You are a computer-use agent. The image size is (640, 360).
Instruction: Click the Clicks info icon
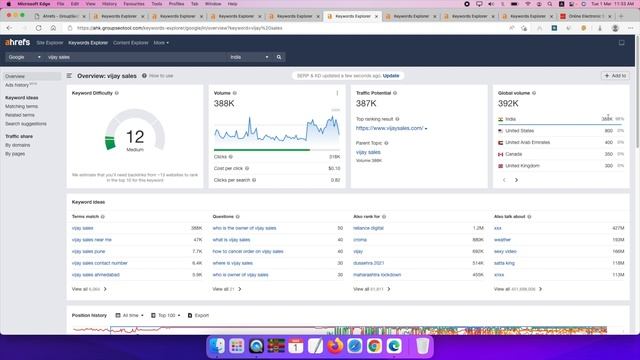[231, 157]
